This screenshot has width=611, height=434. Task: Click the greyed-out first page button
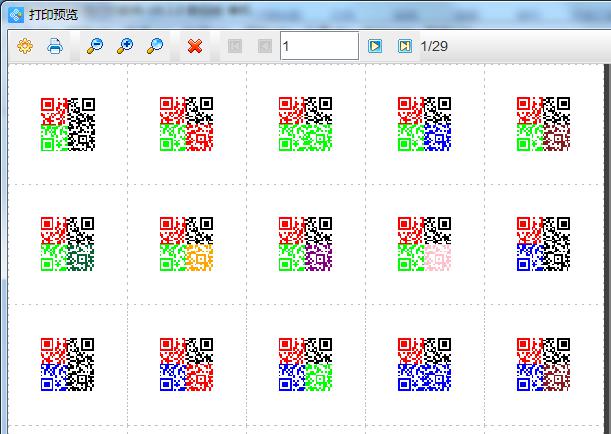(x=235, y=46)
